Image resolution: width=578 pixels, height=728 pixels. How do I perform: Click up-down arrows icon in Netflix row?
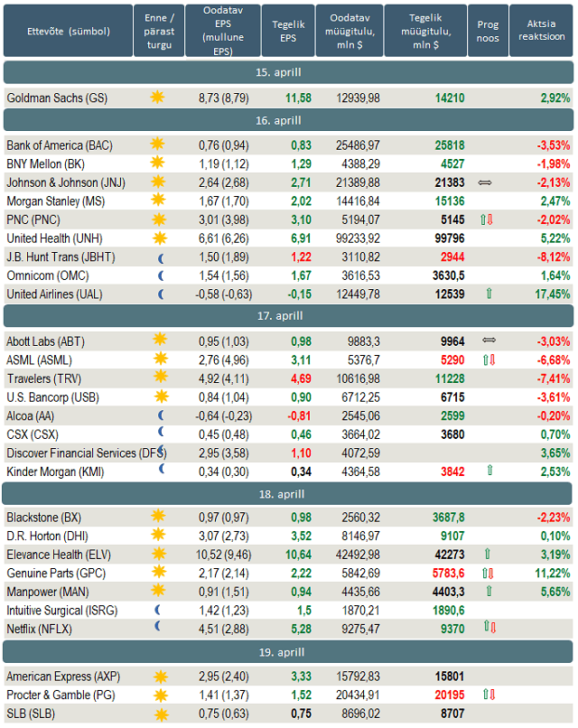(x=489, y=627)
